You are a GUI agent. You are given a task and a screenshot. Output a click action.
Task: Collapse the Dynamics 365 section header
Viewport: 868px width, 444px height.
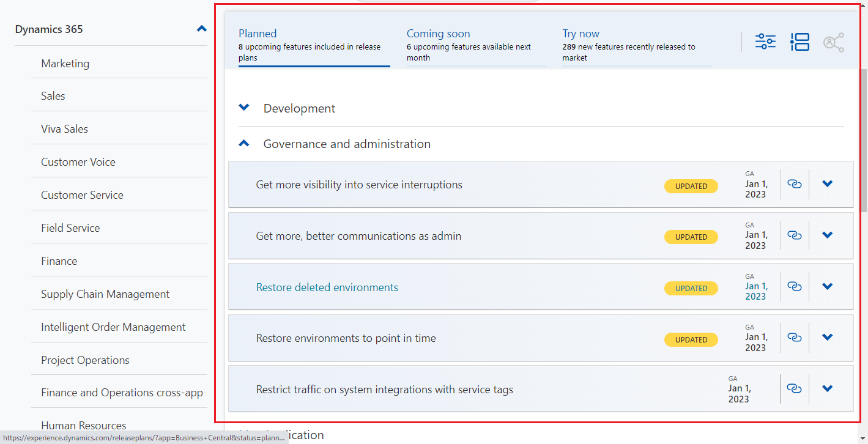[201, 28]
